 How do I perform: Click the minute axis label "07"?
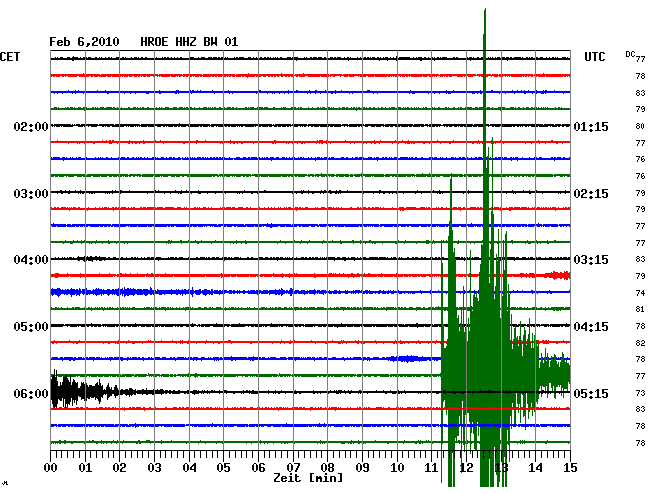[x=293, y=468]
